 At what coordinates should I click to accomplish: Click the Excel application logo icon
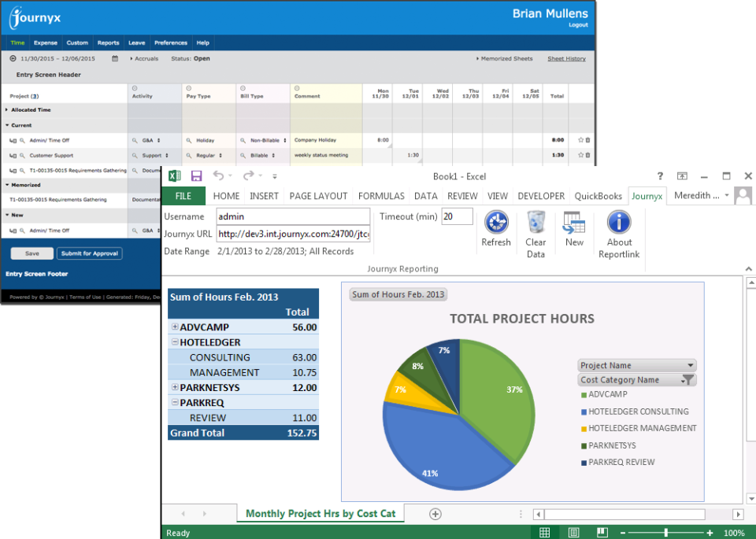175,175
